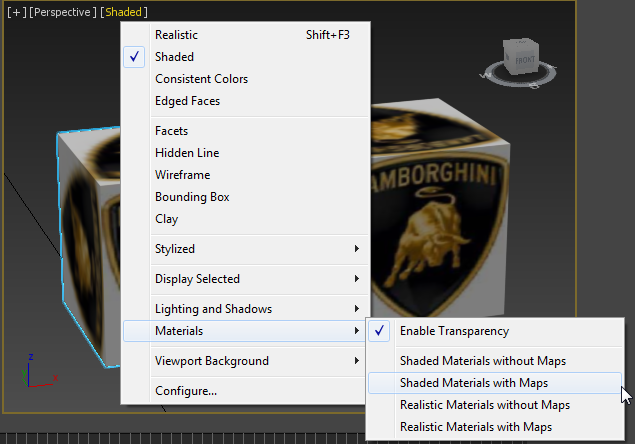Image resolution: width=635 pixels, height=444 pixels.
Task: Switch to Facets shading
Action: click(245, 131)
